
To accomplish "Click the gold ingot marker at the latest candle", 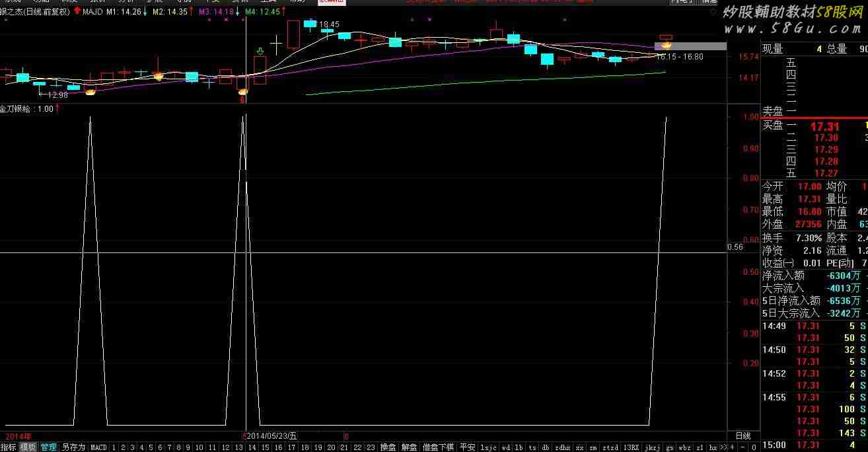I will (666, 44).
